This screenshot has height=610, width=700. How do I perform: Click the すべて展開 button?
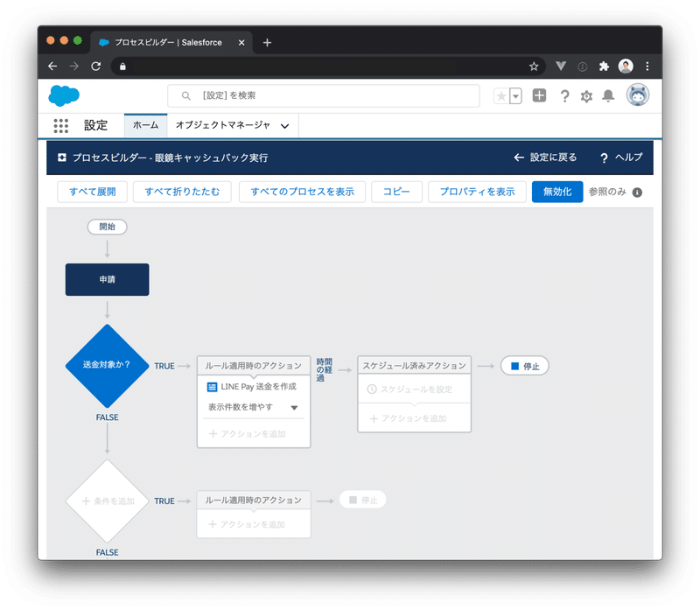pyautogui.click(x=93, y=192)
